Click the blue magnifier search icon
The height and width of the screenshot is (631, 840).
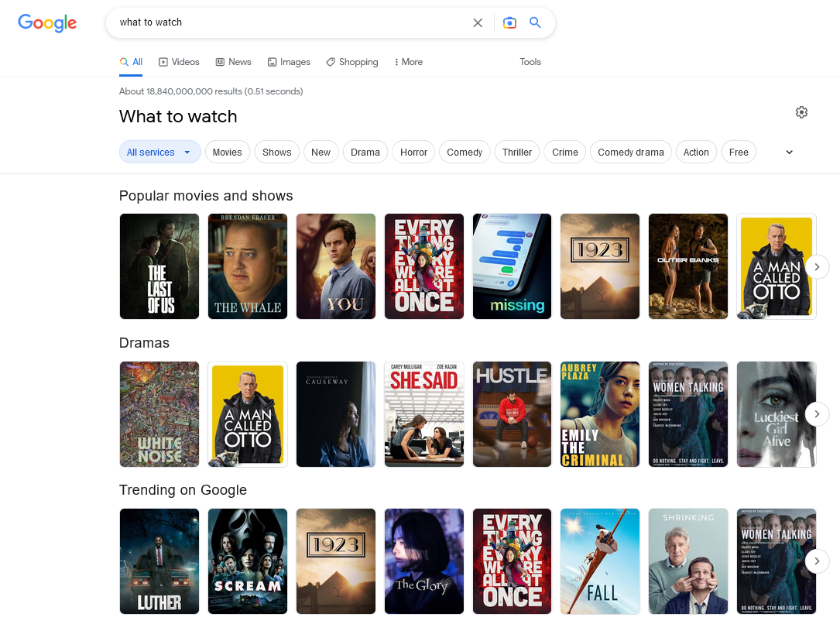[x=535, y=22]
